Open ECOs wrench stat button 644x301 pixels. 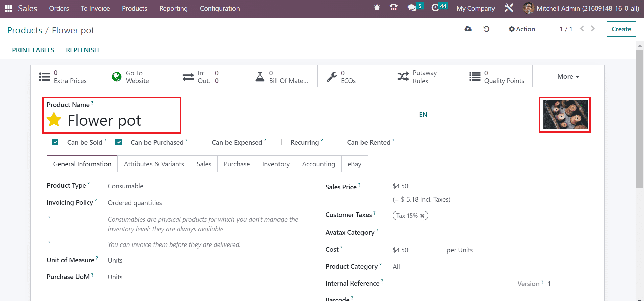[353, 77]
